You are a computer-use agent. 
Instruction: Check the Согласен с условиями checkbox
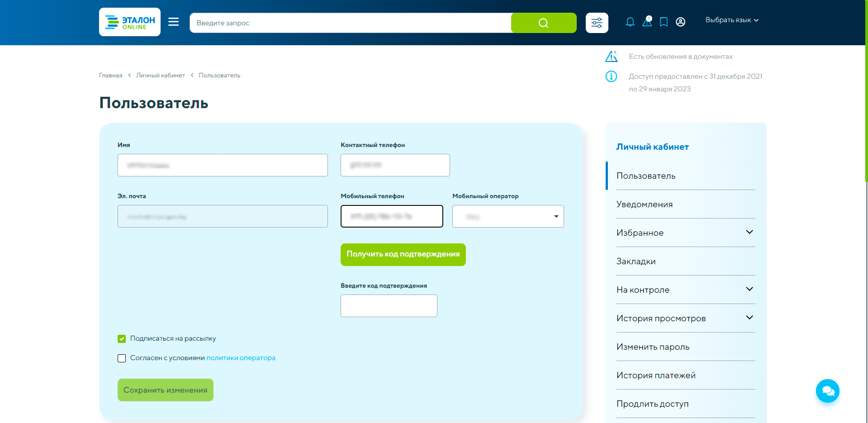coord(122,358)
